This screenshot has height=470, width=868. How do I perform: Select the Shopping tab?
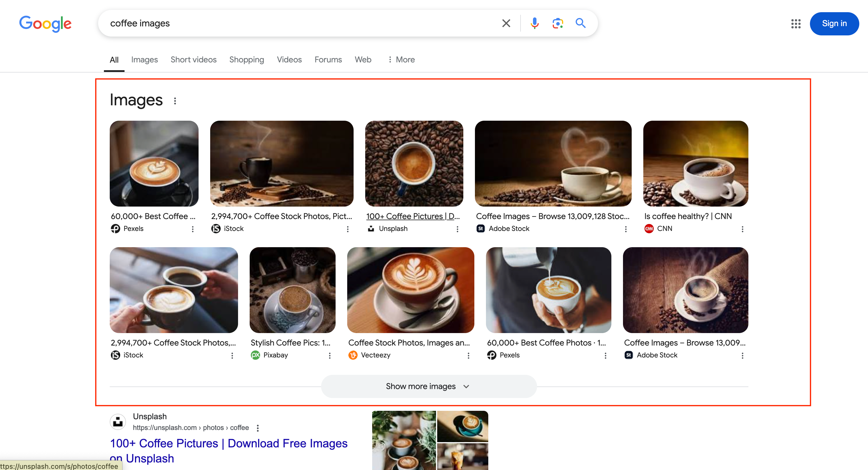pyautogui.click(x=246, y=59)
